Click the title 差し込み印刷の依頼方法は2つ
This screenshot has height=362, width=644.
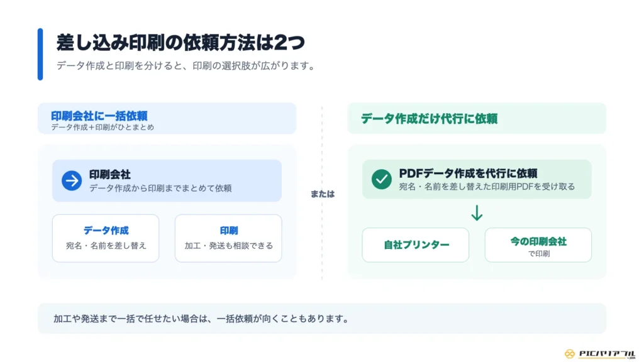click(x=180, y=43)
